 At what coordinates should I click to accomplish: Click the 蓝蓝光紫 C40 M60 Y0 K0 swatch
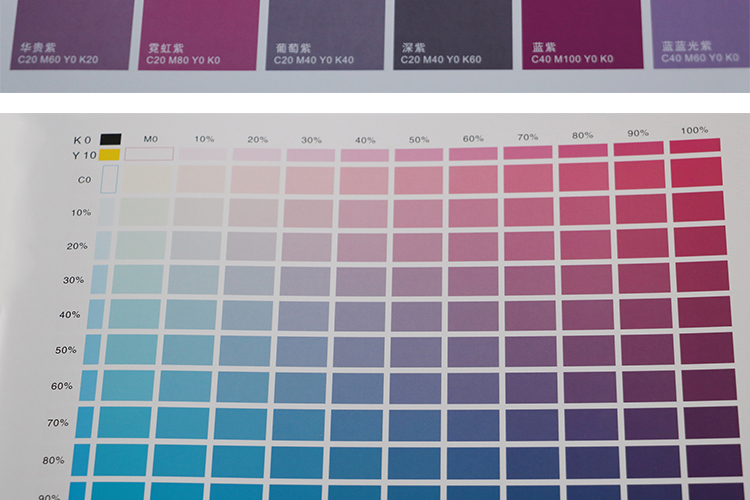pyautogui.click(x=701, y=34)
